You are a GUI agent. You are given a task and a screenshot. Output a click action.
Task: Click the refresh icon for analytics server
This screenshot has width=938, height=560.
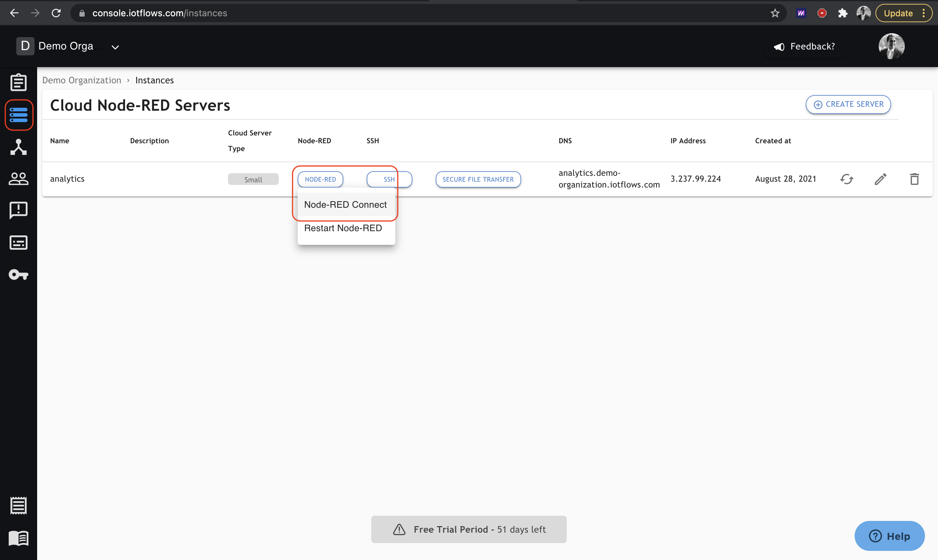(x=846, y=179)
